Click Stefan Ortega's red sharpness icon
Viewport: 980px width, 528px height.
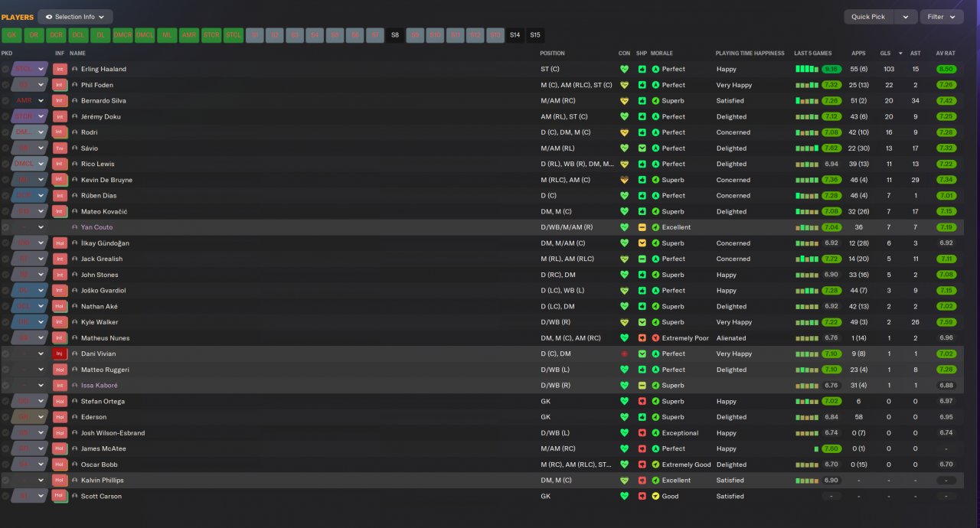pos(642,401)
